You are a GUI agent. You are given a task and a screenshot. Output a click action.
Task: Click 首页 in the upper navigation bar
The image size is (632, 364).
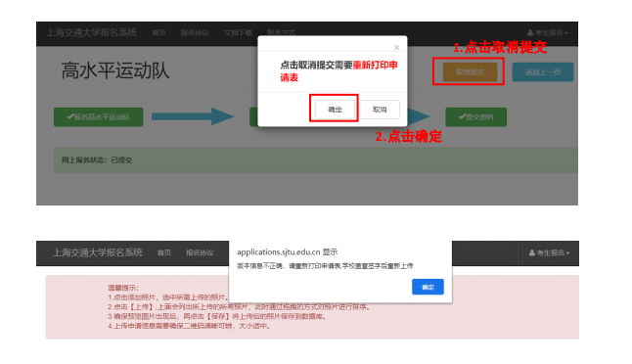tap(158, 32)
